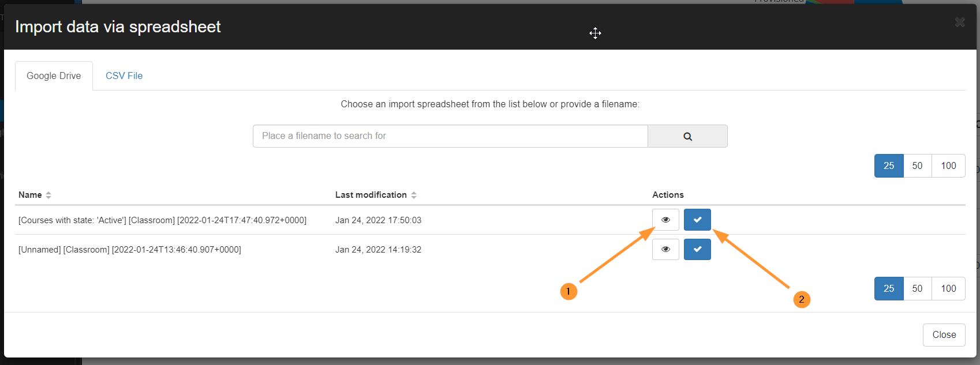Select the Courses with state 'Active' spreadsheet
This screenshot has height=365, width=980.
[x=697, y=220]
